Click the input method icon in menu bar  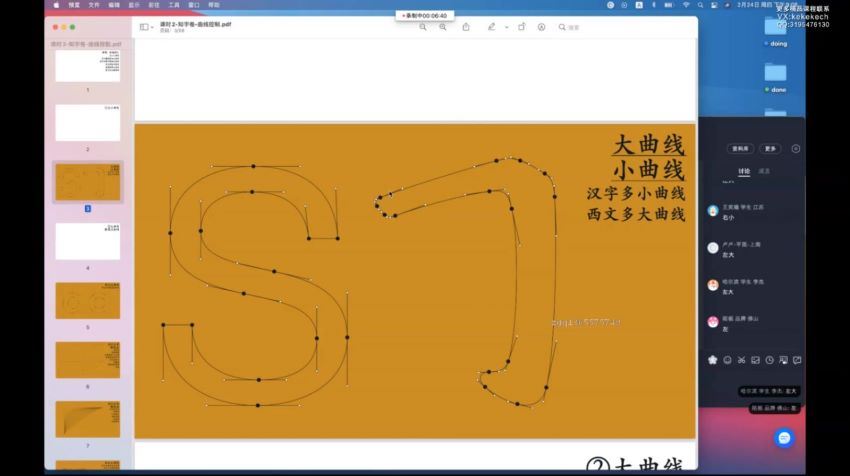click(x=639, y=5)
